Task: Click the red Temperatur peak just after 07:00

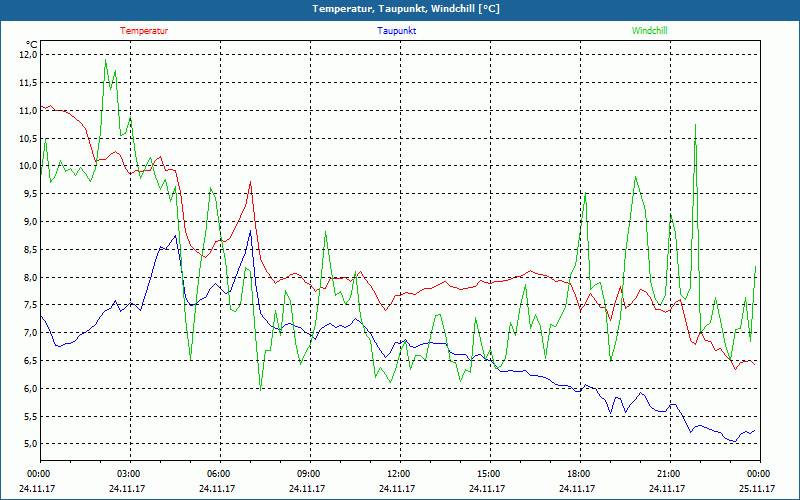Action: (x=251, y=182)
